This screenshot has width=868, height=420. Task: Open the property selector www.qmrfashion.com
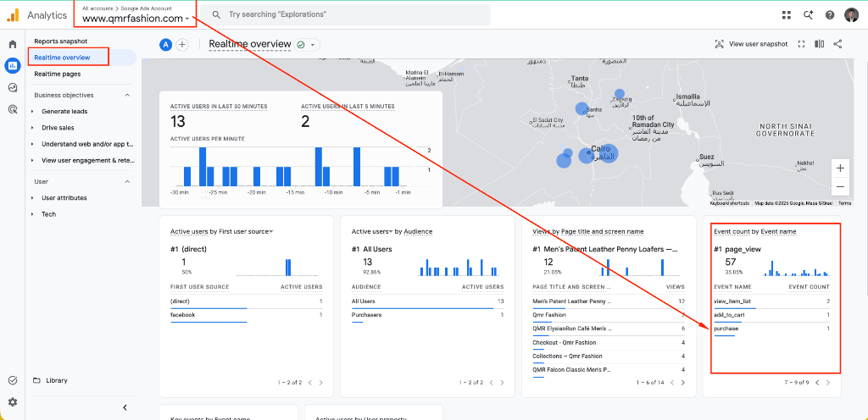coord(136,19)
